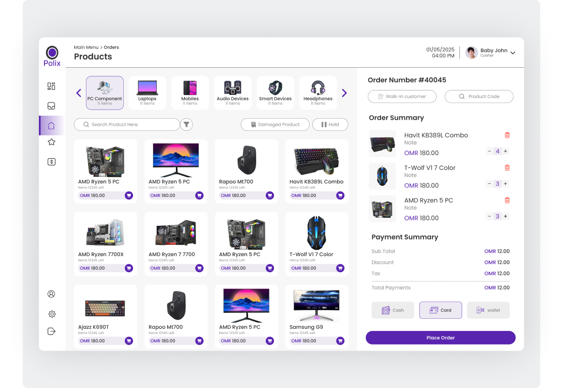Open the user profile sidebar icon

point(52,294)
